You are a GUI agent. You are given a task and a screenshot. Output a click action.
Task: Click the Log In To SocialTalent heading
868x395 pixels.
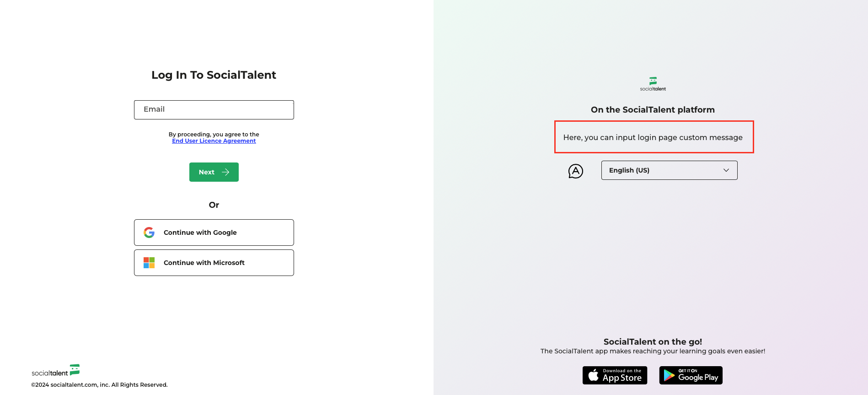pyautogui.click(x=214, y=75)
